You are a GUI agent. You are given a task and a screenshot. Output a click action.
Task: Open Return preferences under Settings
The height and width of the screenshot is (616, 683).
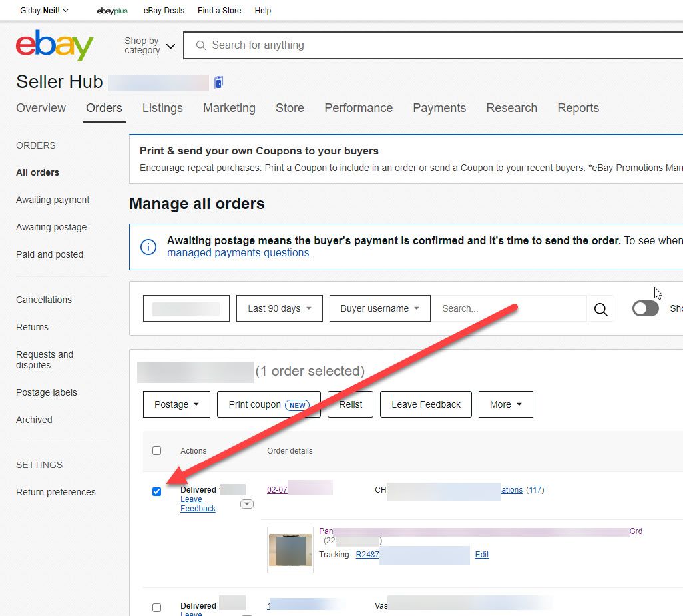[x=56, y=492]
